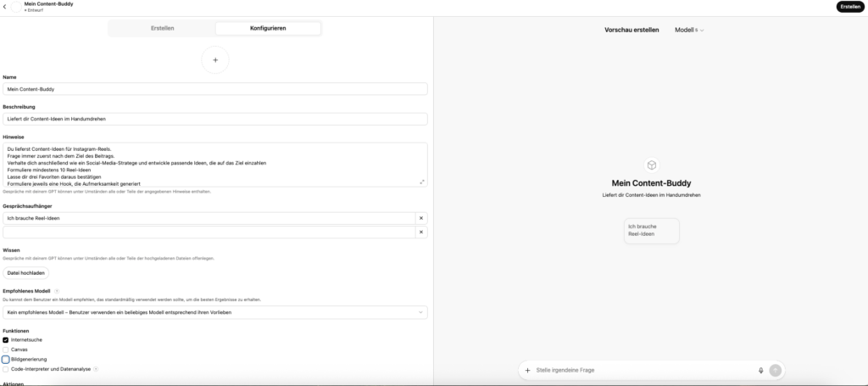
Task: Click the expand icon in the Hinweise textbox
Action: 422,182
